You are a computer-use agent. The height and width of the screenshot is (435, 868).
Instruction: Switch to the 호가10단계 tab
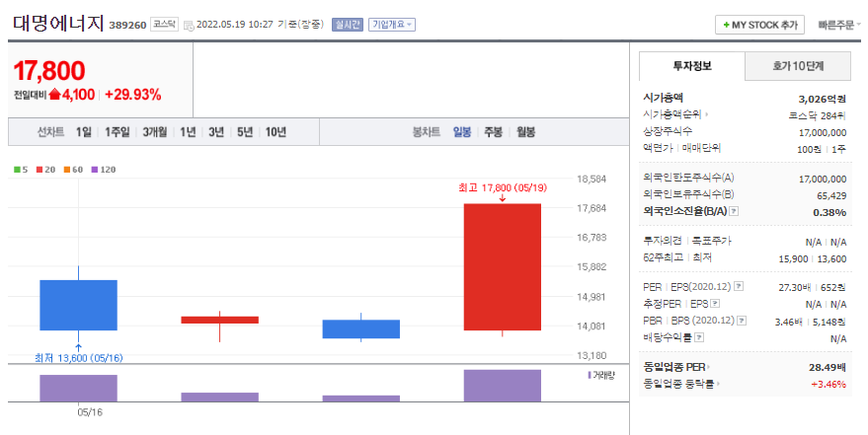(798, 66)
